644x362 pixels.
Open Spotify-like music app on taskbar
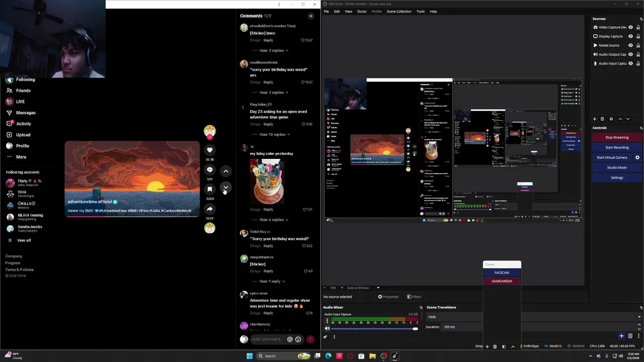point(339,356)
